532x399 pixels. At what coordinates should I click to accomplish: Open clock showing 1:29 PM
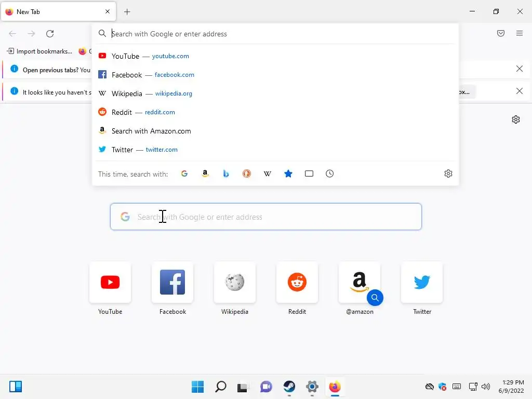(x=511, y=387)
